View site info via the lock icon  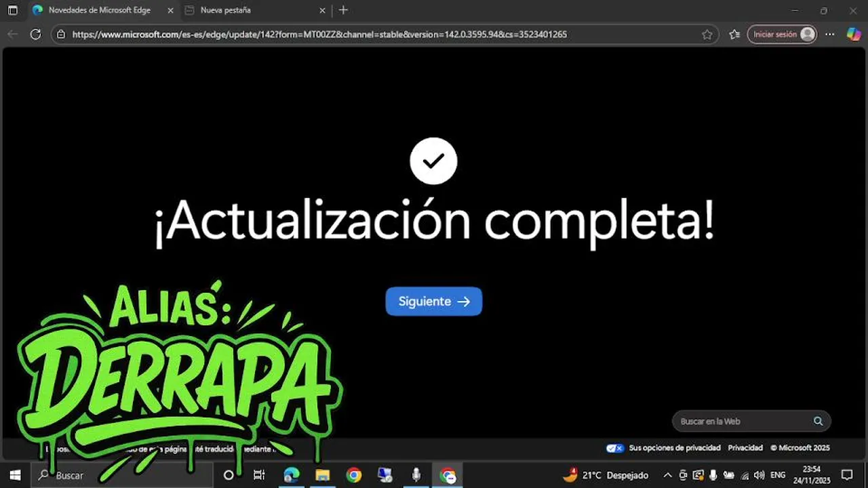pyautogui.click(x=61, y=34)
